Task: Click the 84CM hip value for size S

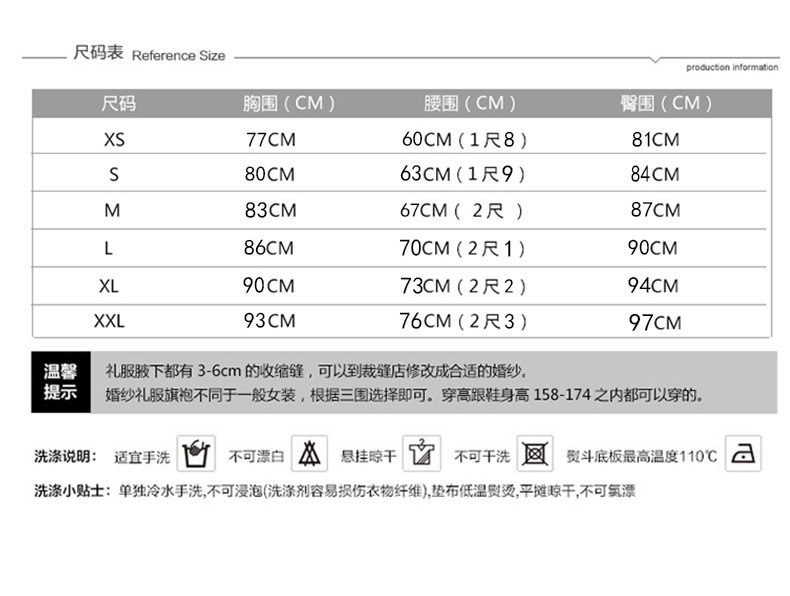Action: pyautogui.click(x=655, y=174)
